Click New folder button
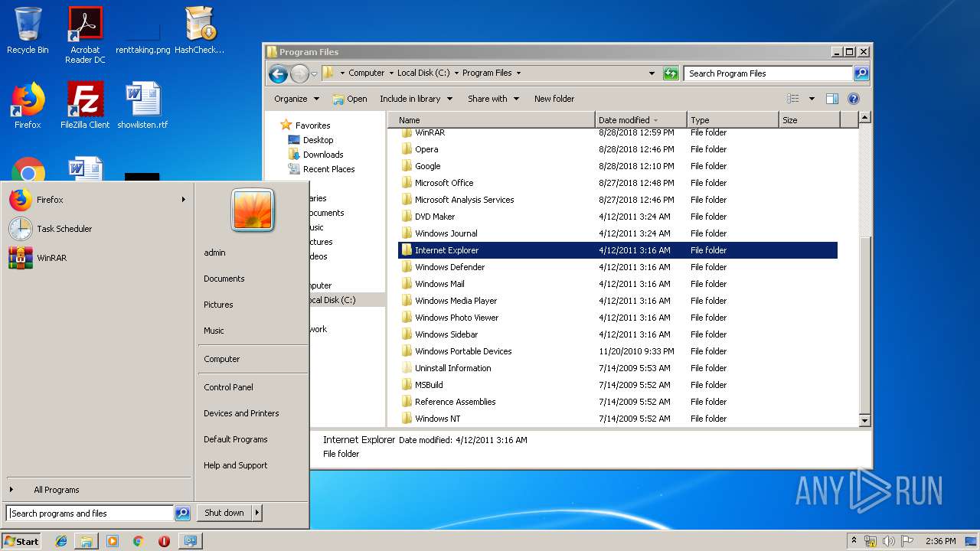The image size is (980, 551). click(x=554, y=99)
